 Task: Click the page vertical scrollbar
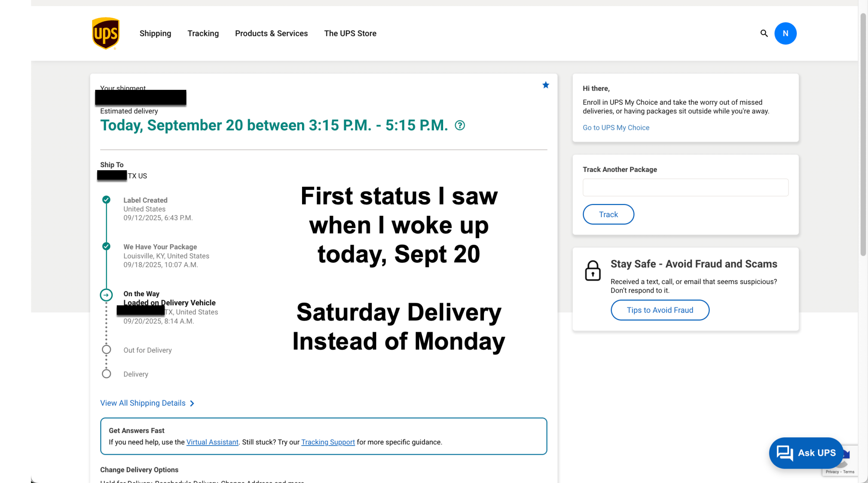(x=863, y=135)
